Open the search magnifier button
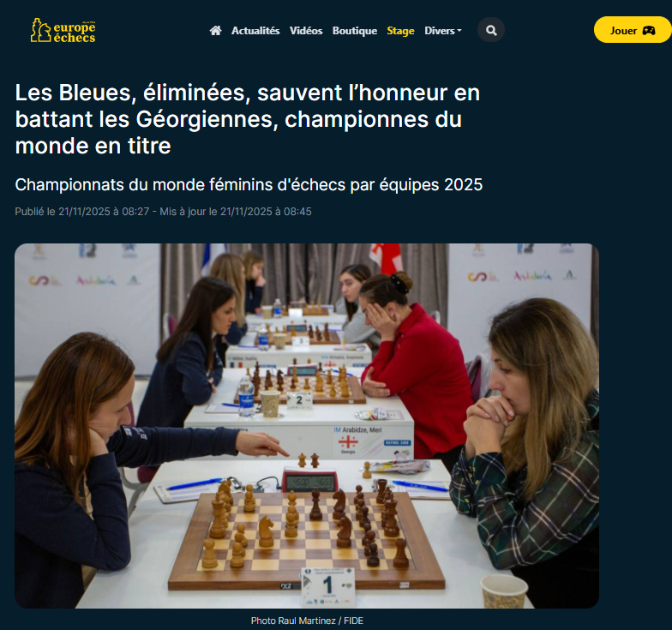672x630 pixels. coord(491,30)
